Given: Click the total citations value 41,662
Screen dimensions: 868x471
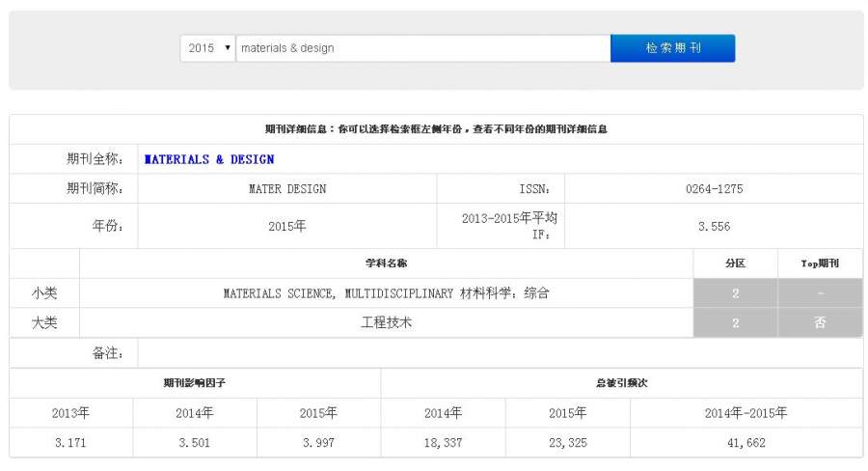Looking at the screenshot, I should (x=746, y=443).
